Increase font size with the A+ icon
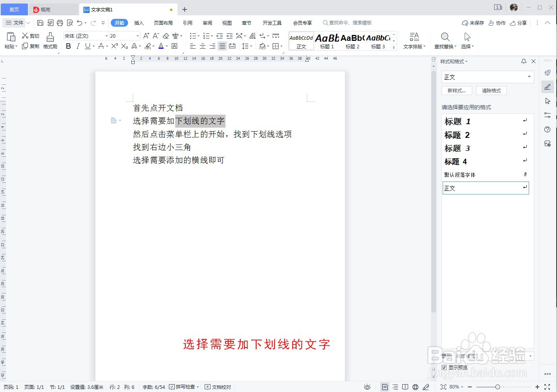 [x=146, y=36]
